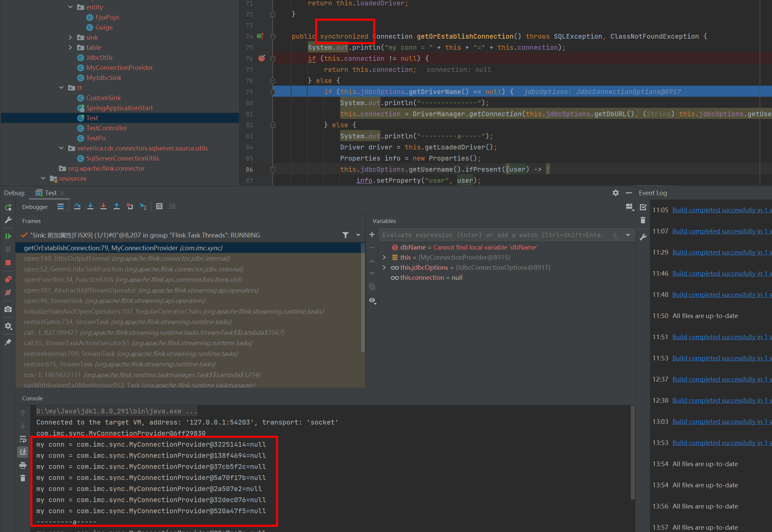The image size is (772, 532).
Task: Open the SqlServerConnectionUtils class
Action: (122, 158)
